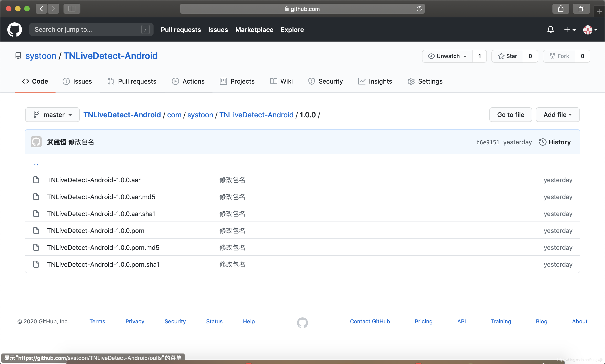Click the Safari share icon
Viewport: 605px width, 364px height.
(x=561, y=9)
